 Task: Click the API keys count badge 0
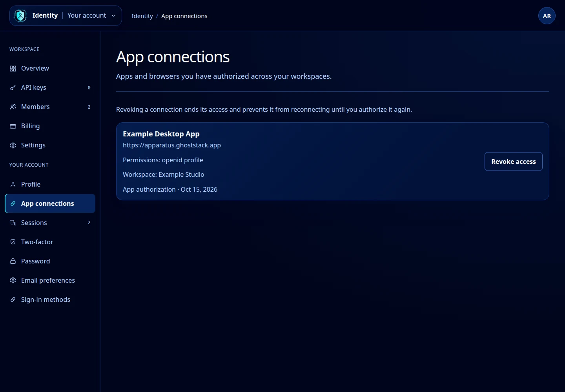pyautogui.click(x=89, y=88)
